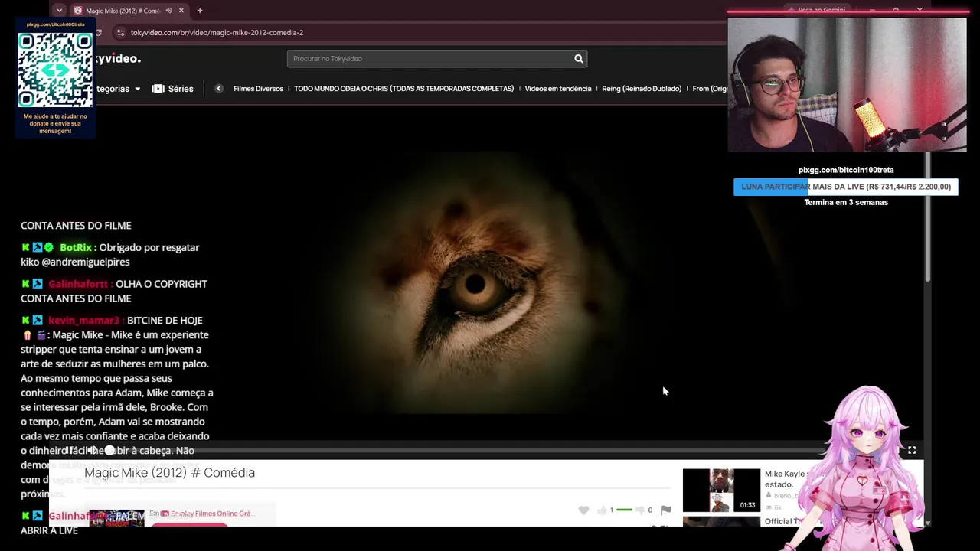980x551 pixels.
Task: Click the Magic Mike (2012) # Comédia title
Action: click(169, 473)
